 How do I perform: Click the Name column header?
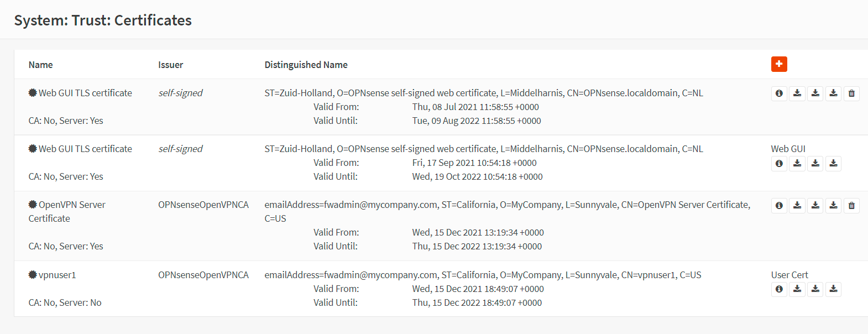pyautogui.click(x=41, y=65)
